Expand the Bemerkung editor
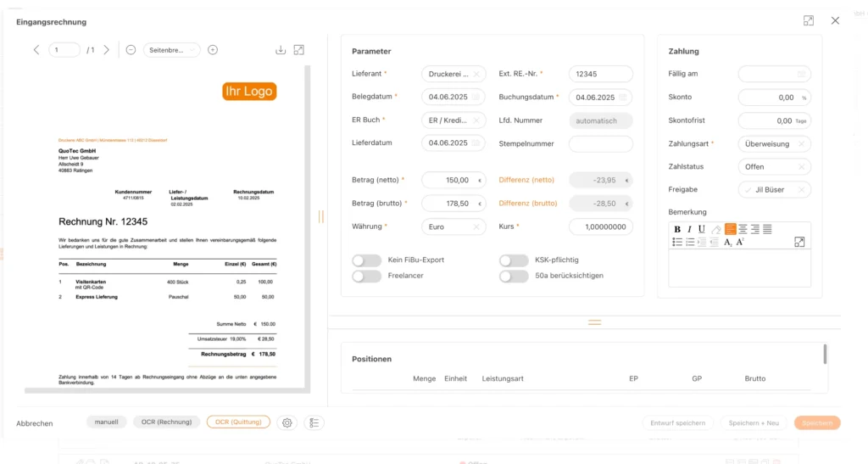This screenshot has height=464, width=868. pyautogui.click(x=799, y=242)
